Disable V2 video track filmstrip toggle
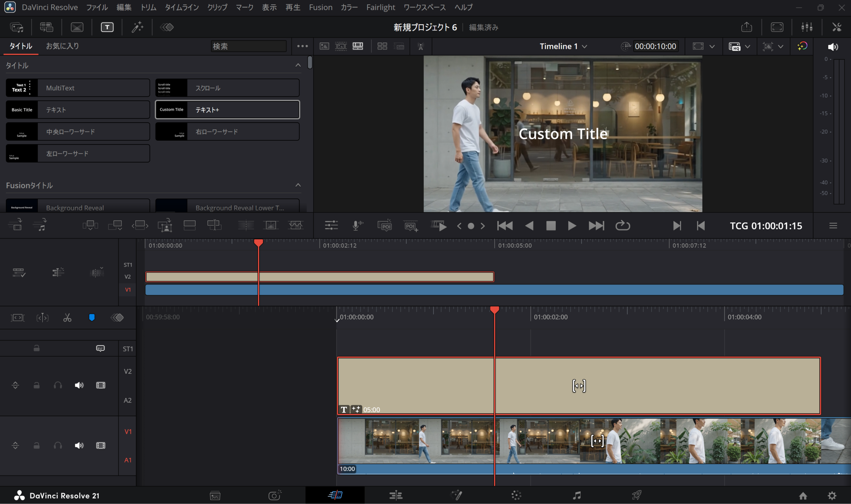Viewport: 851px width, 504px height. click(x=101, y=385)
